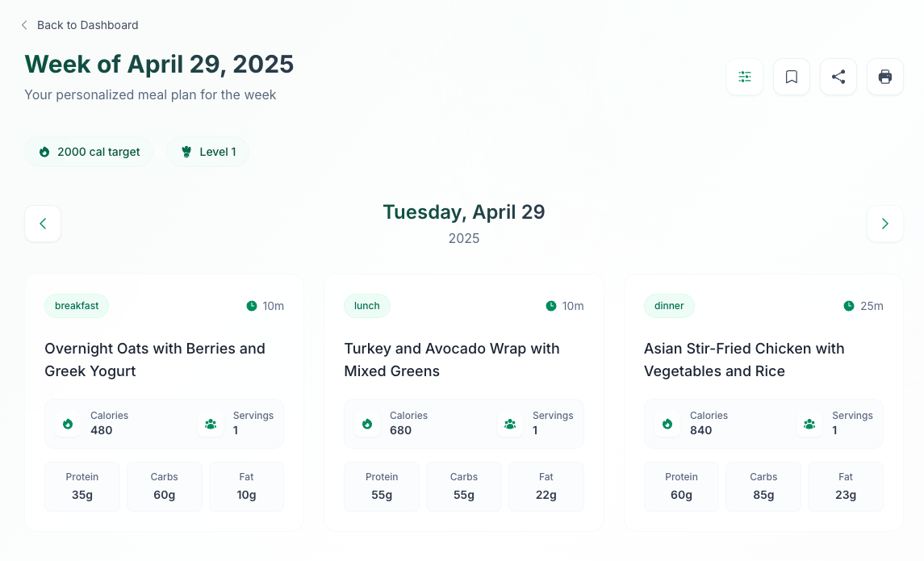Select the breakfast tag label

[77, 306]
